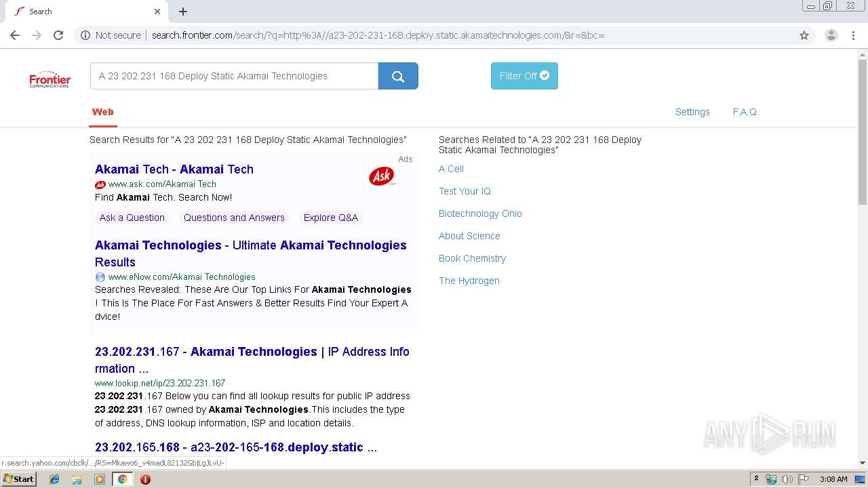Click the blue magnifier search button
868x488 pixels.
pyautogui.click(x=398, y=76)
